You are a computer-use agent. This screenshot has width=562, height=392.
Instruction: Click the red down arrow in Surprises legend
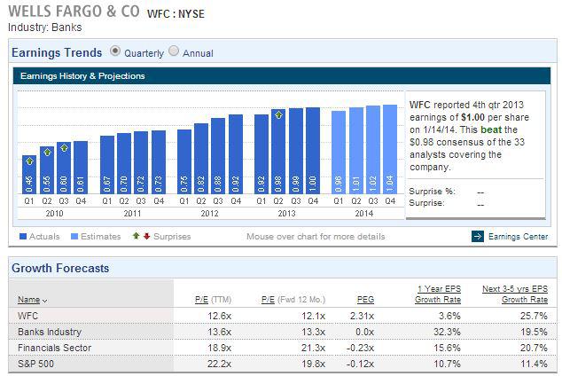(x=146, y=236)
